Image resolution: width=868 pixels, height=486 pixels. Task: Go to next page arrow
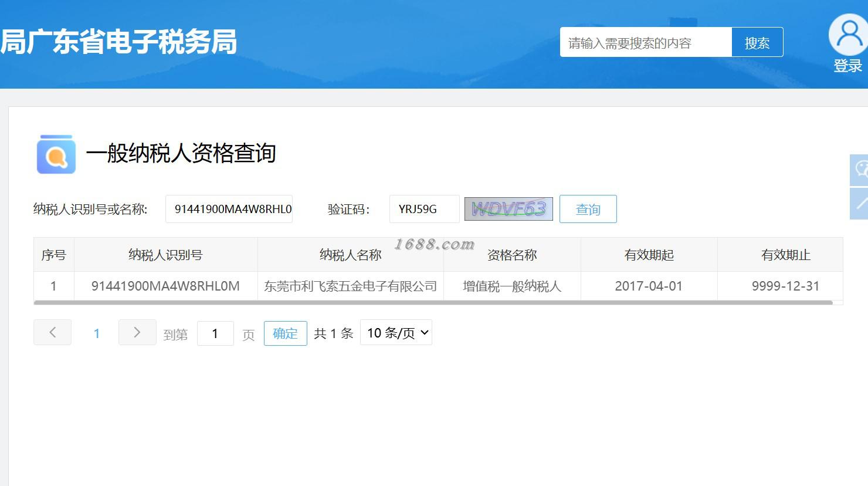click(x=137, y=332)
